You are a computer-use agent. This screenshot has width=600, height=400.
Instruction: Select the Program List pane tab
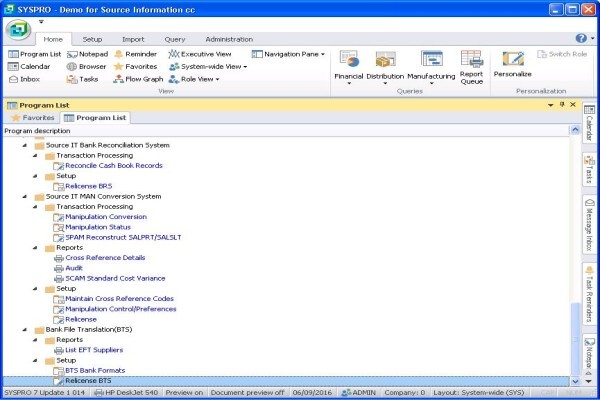click(x=95, y=118)
